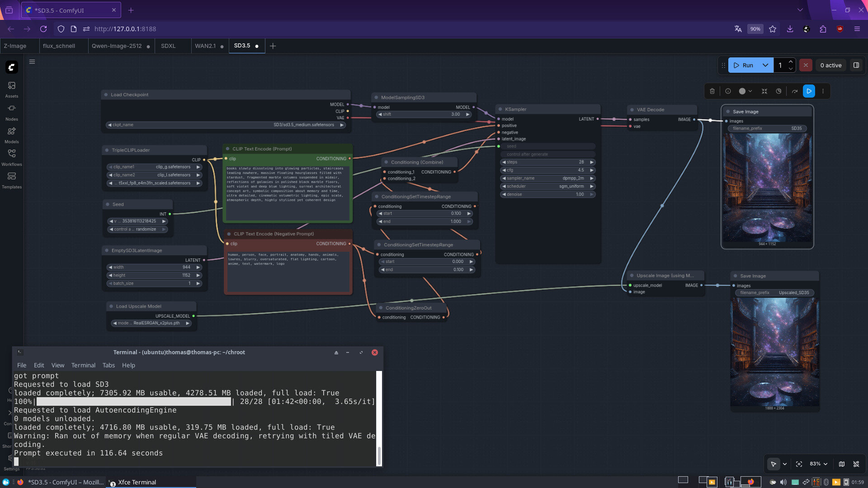Click the 0 active jobs button

(x=831, y=65)
